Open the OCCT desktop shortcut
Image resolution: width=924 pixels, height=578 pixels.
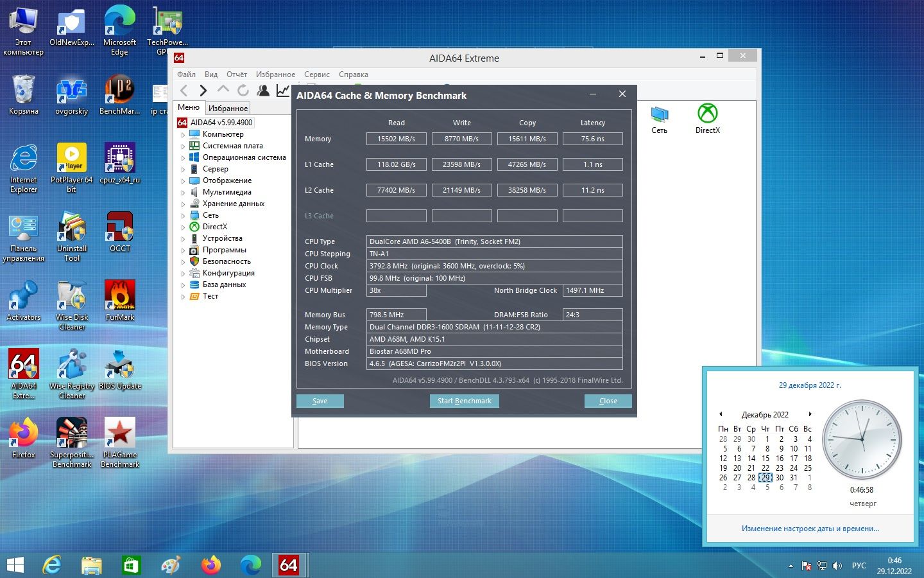120,232
